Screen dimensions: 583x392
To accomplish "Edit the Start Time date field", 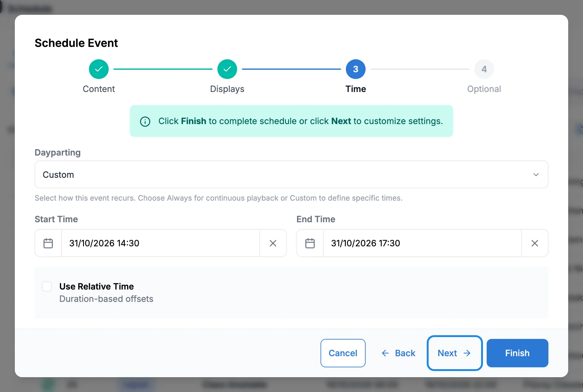I will pyautogui.click(x=161, y=243).
